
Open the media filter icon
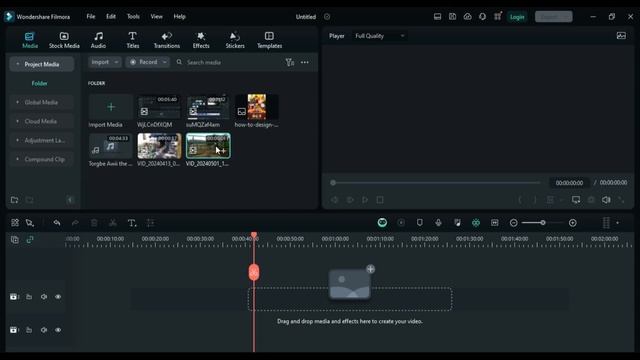[289, 62]
